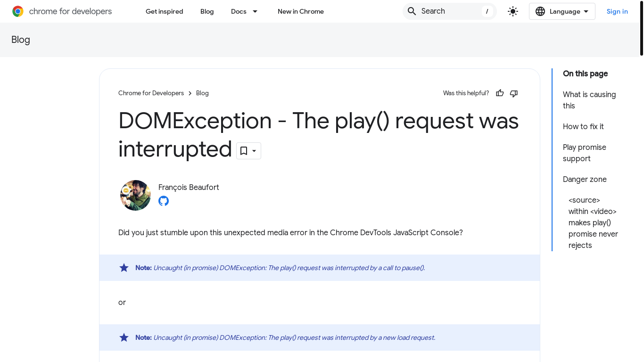
Task: Click the François Beaufort author name
Action: tap(189, 187)
